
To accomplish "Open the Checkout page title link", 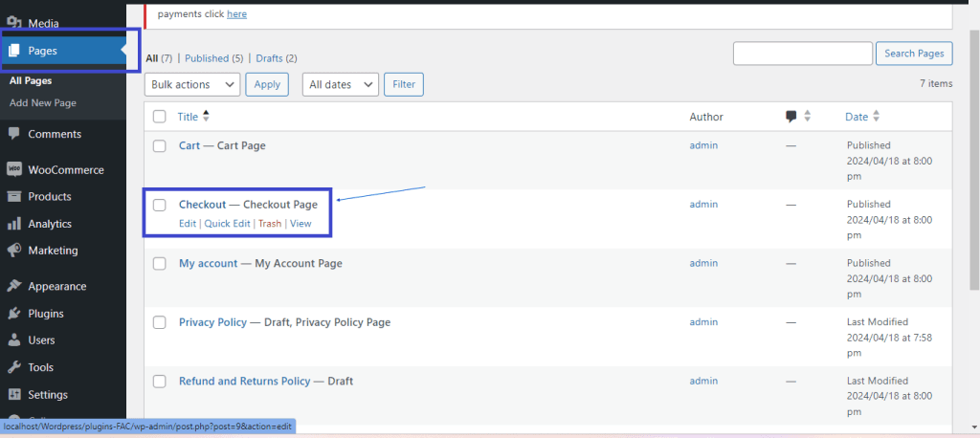I will (203, 205).
